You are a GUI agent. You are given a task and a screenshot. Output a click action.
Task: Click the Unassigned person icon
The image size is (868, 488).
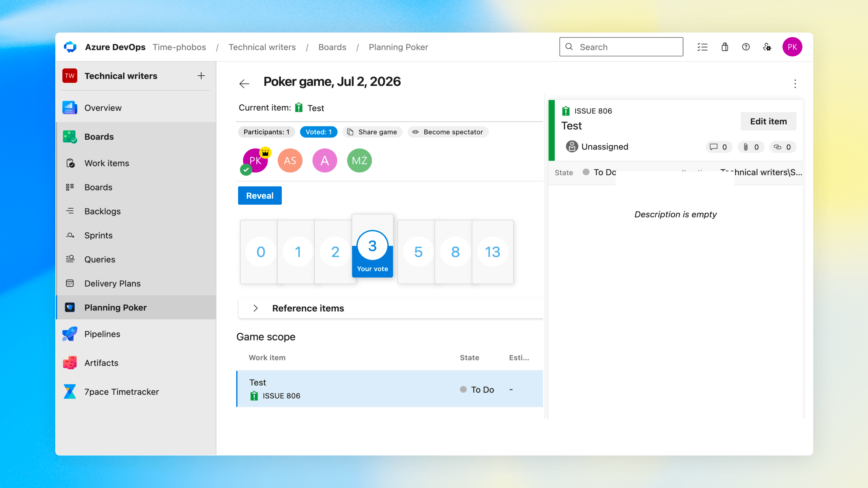(572, 146)
